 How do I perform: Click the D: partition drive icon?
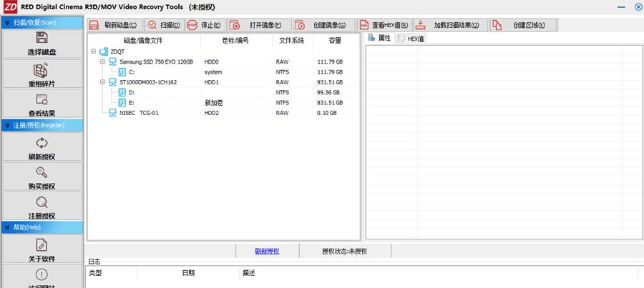(122, 92)
